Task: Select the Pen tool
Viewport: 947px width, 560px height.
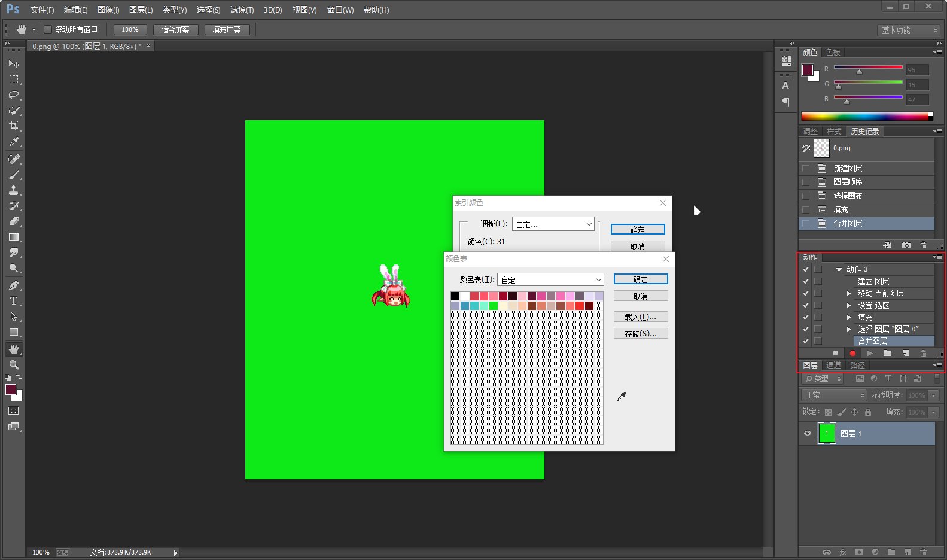Action: pyautogui.click(x=14, y=285)
